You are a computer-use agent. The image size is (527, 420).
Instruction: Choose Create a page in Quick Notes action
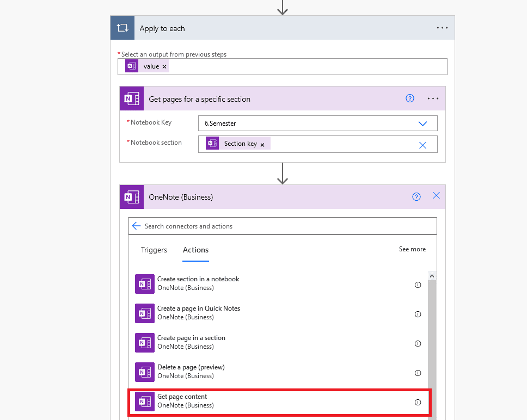coord(278,313)
